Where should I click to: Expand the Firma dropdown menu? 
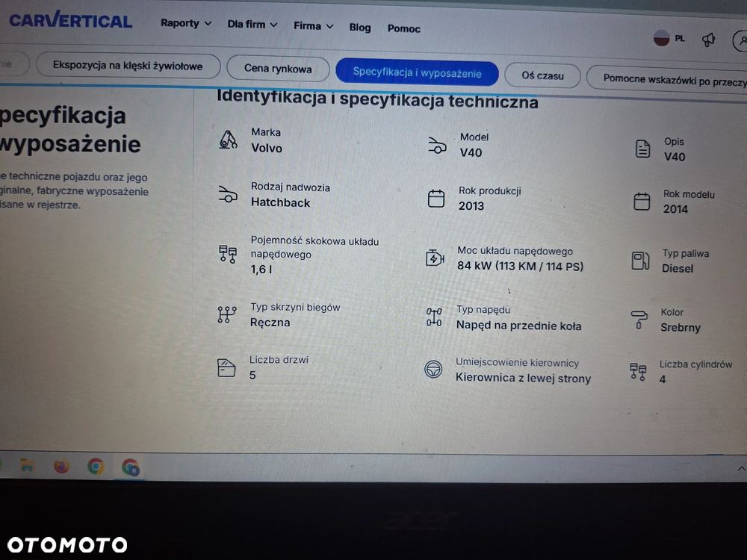(313, 25)
